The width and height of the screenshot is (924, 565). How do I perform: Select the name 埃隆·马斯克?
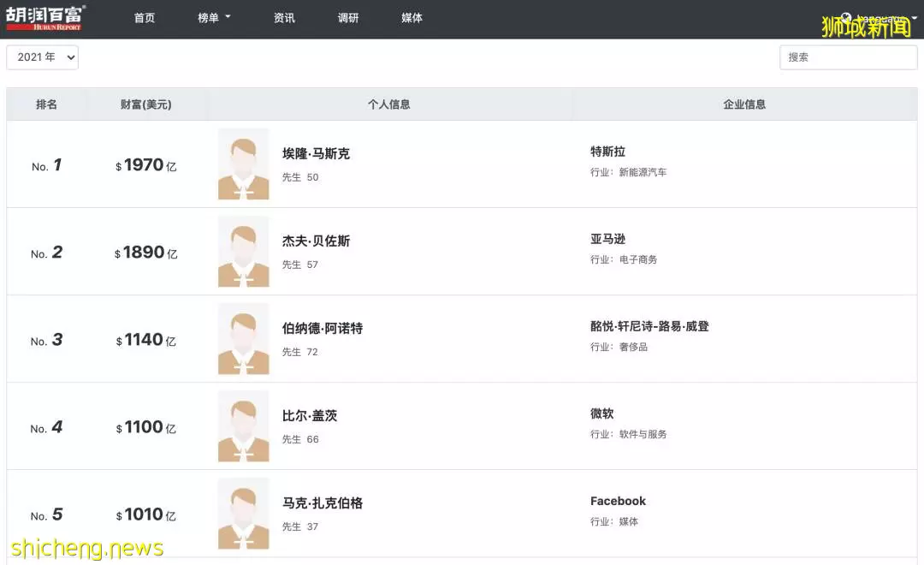click(316, 154)
